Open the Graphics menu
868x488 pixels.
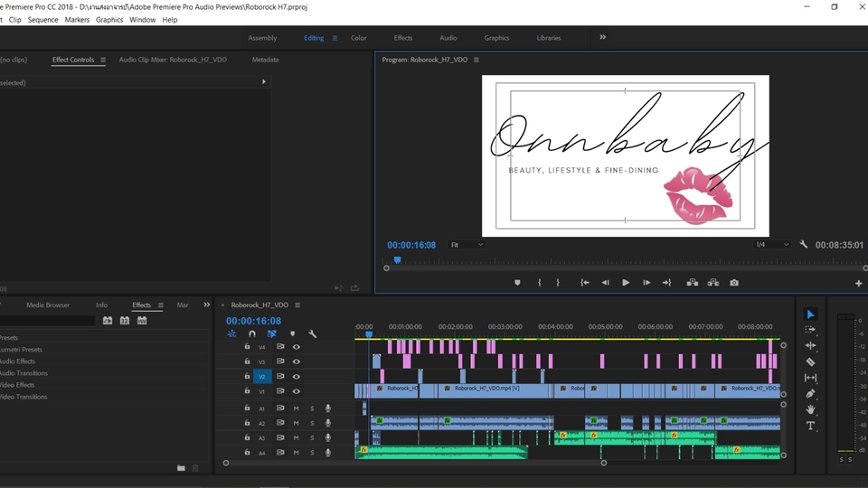coord(109,19)
